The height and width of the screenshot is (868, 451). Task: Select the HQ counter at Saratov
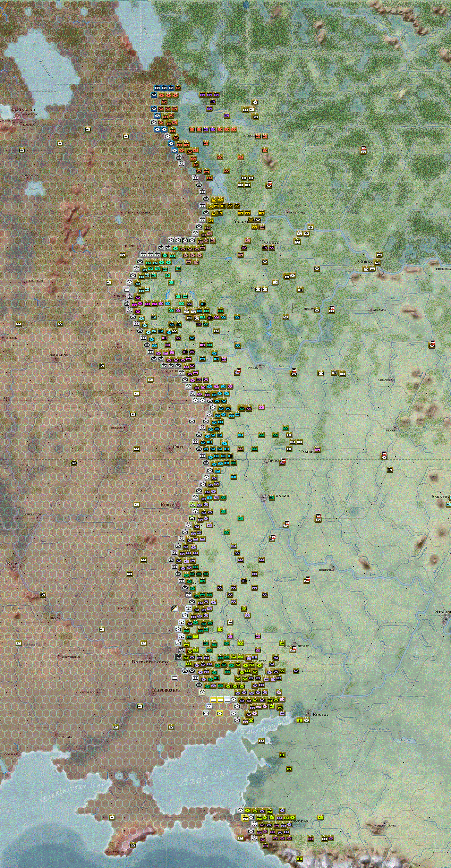[448, 504]
